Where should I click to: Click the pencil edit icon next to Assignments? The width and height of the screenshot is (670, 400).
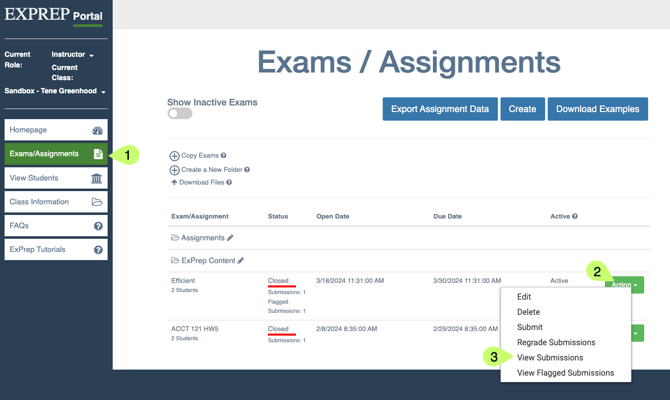click(230, 238)
